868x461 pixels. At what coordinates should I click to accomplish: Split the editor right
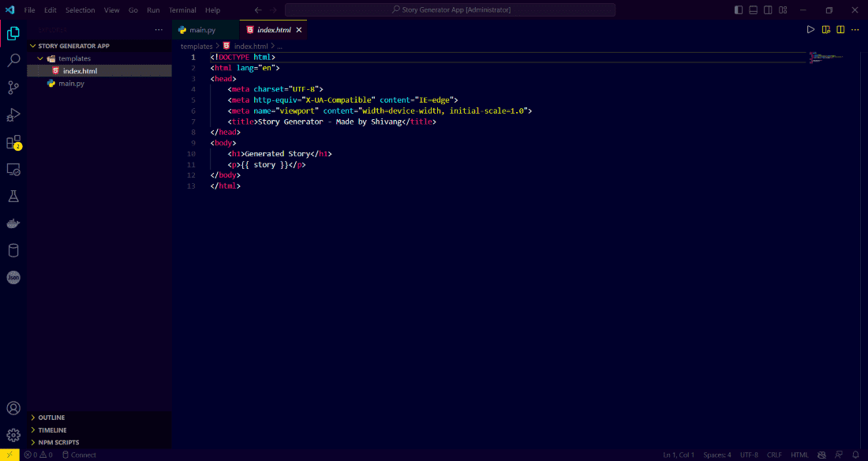tap(840, 30)
